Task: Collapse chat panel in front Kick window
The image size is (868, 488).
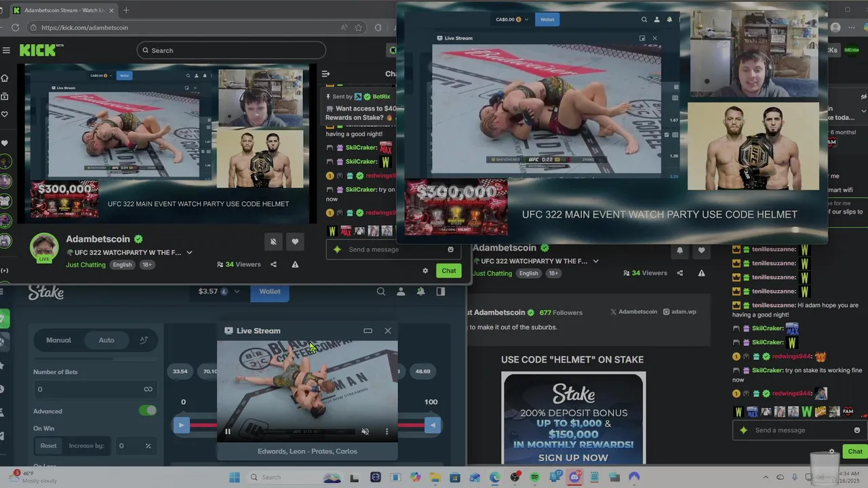Action: click(x=325, y=74)
